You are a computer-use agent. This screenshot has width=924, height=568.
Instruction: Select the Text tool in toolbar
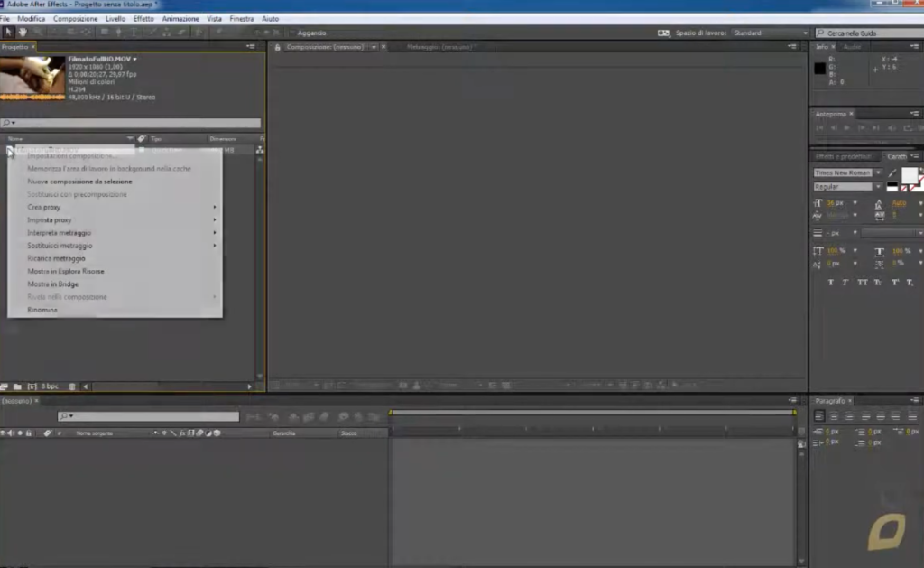click(x=134, y=32)
